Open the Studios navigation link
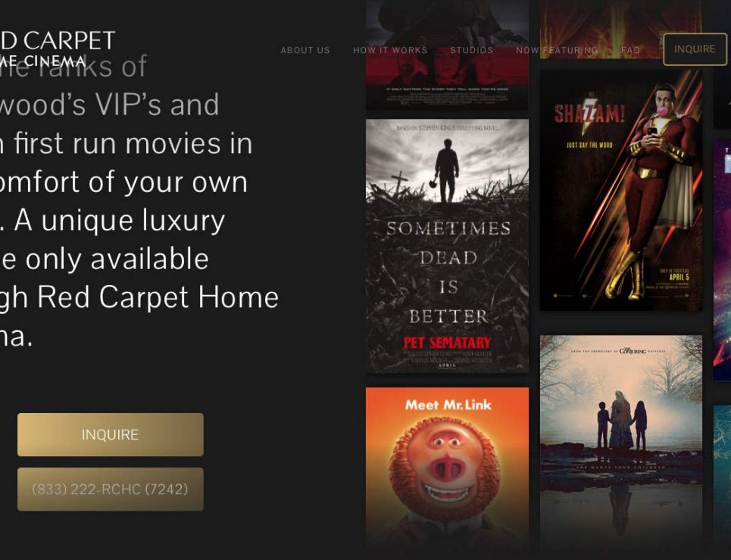This screenshot has width=731, height=560. (x=472, y=50)
